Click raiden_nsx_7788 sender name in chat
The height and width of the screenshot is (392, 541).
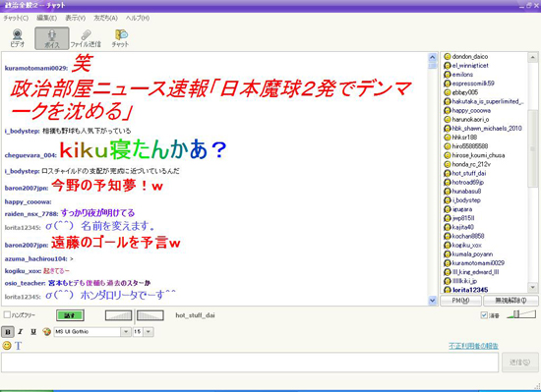pos(31,214)
